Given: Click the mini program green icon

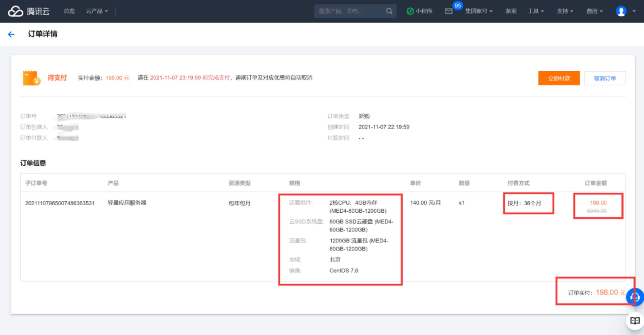Looking at the screenshot, I should coord(410,11).
